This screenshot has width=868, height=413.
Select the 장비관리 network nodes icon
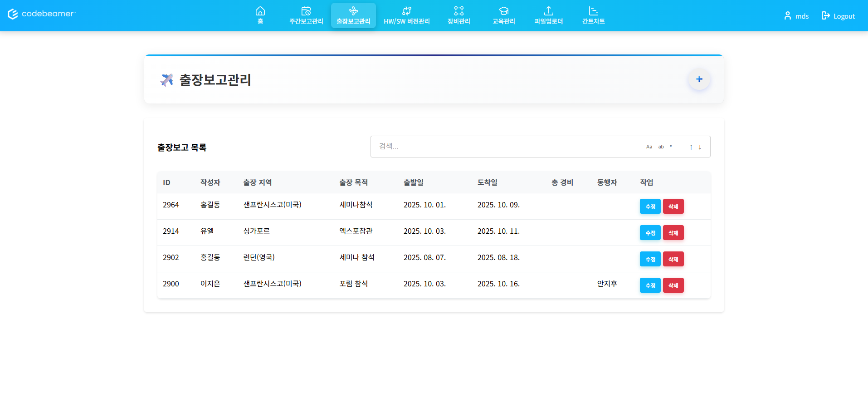(458, 10)
